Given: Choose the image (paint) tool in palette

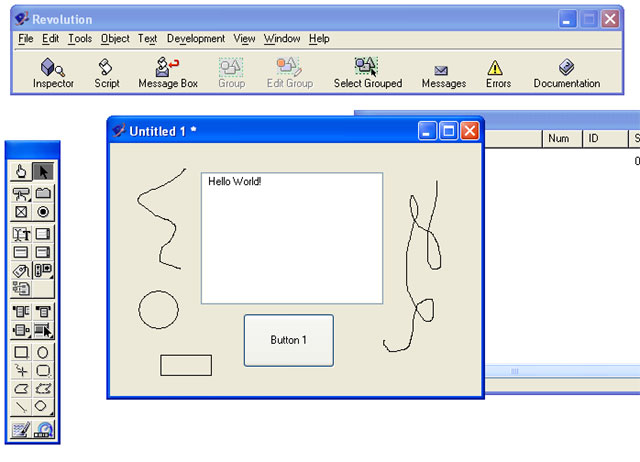Looking at the screenshot, I should point(21,429).
